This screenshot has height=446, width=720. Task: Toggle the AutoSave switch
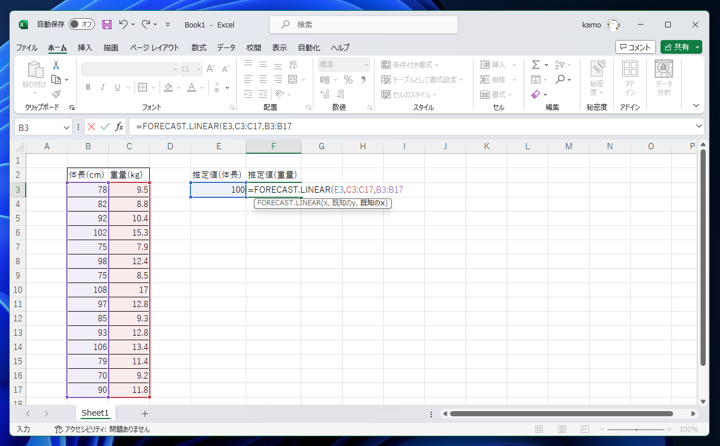tap(81, 24)
